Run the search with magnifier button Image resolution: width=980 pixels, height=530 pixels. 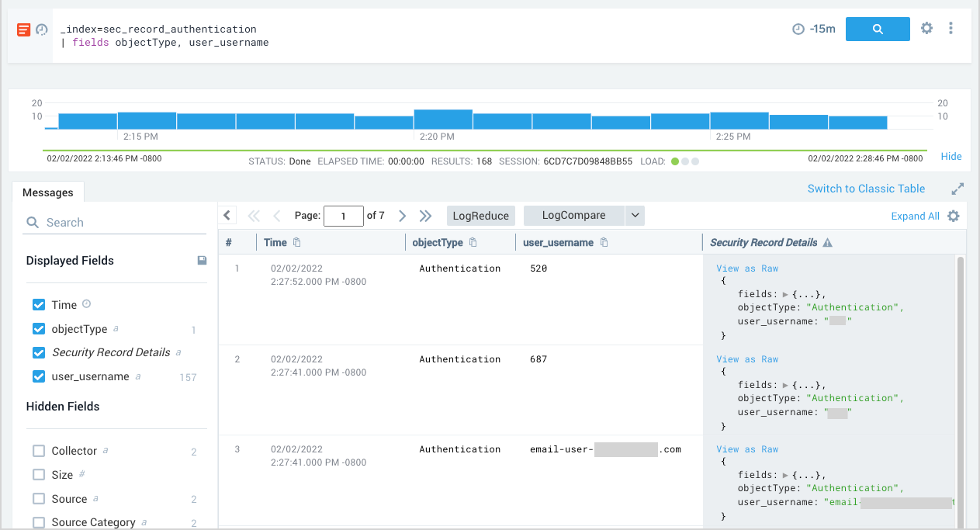[877, 29]
